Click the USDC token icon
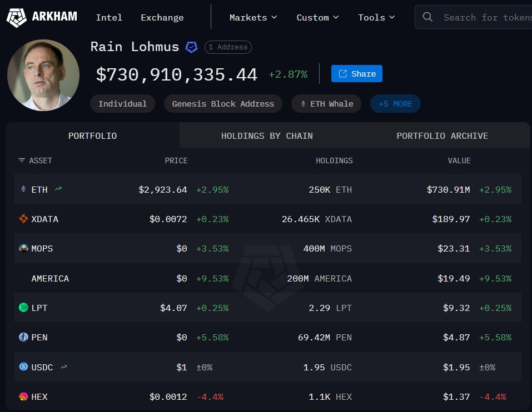The height and width of the screenshot is (412, 532). pyautogui.click(x=23, y=366)
